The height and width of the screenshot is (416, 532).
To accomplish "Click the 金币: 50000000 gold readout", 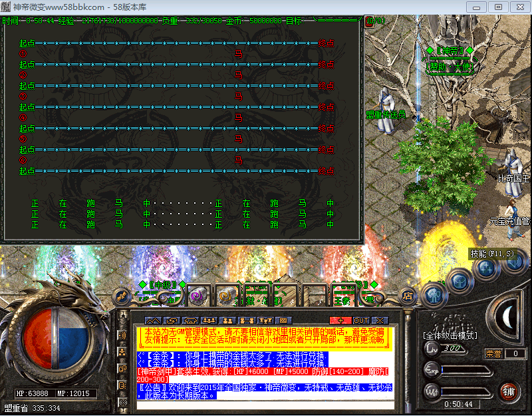I will tap(253, 21).
